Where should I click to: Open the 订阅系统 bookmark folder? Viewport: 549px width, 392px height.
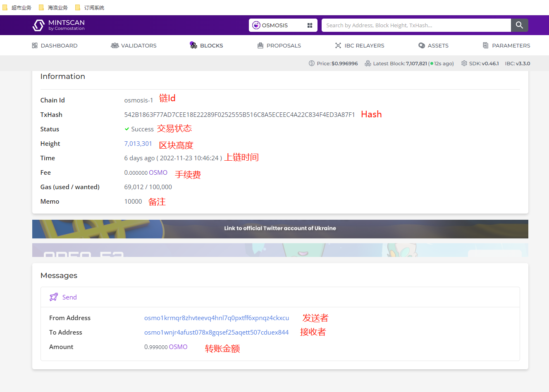pyautogui.click(x=90, y=7)
